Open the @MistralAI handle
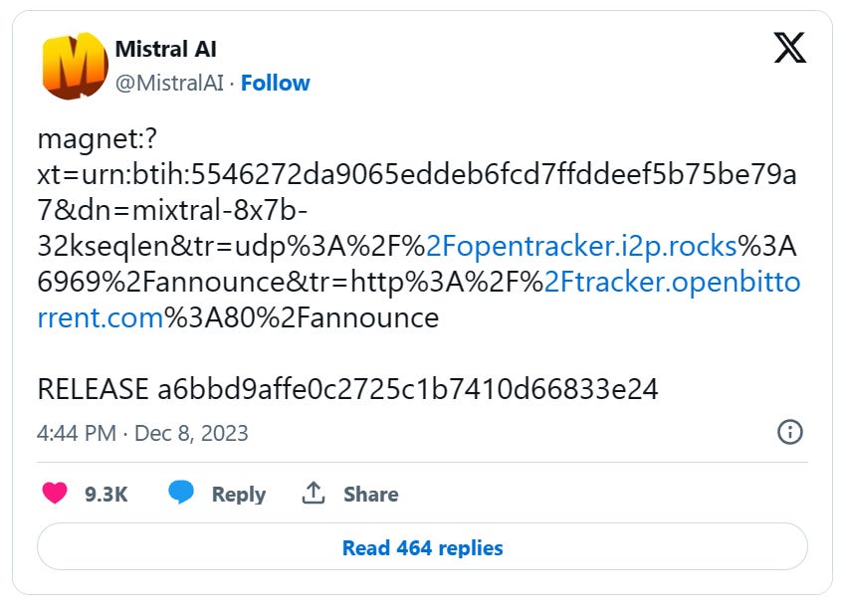The image size is (846, 616). click(169, 83)
